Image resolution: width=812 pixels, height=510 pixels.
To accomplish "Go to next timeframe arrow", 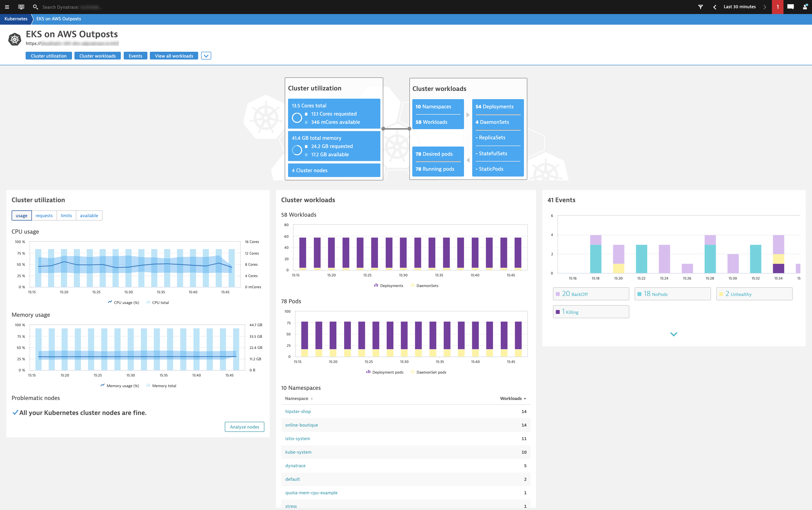I will point(765,7).
